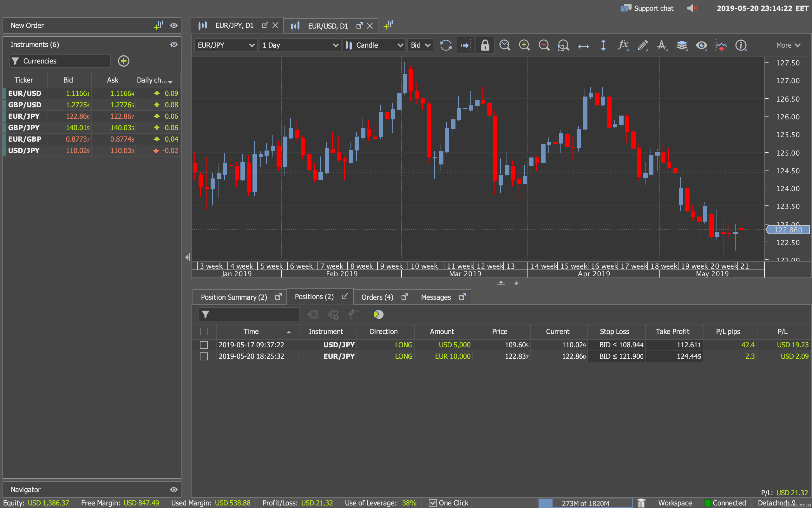Toggle the auto-shift chart arrow icon
This screenshot has height=508, width=812.
coord(466,45)
